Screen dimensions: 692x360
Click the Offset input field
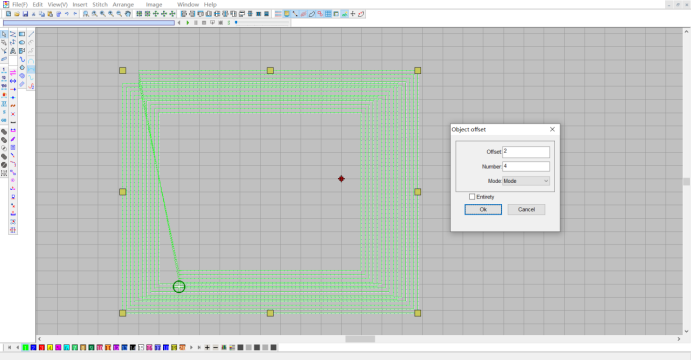click(x=526, y=152)
